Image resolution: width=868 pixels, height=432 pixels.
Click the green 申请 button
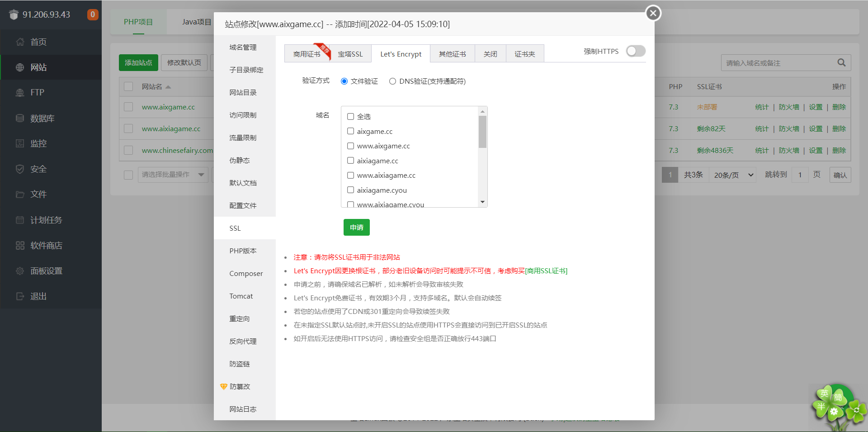click(x=357, y=227)
